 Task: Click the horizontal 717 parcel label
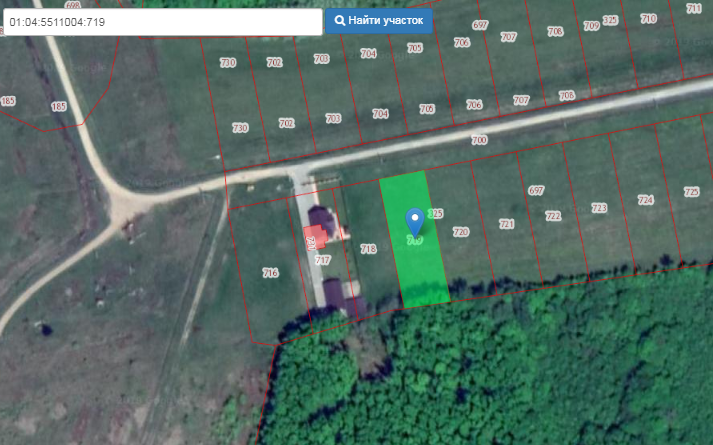pyautogui.click(x=322, y=260)
